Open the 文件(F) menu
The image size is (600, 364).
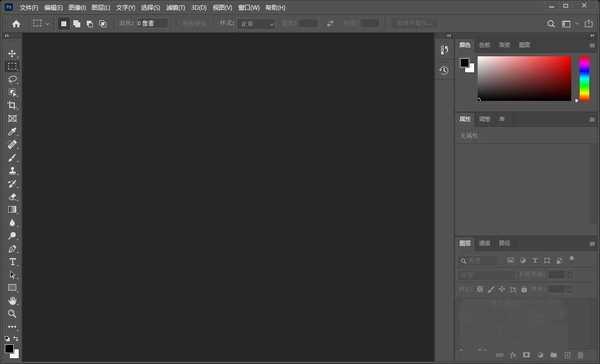[29, 8]
